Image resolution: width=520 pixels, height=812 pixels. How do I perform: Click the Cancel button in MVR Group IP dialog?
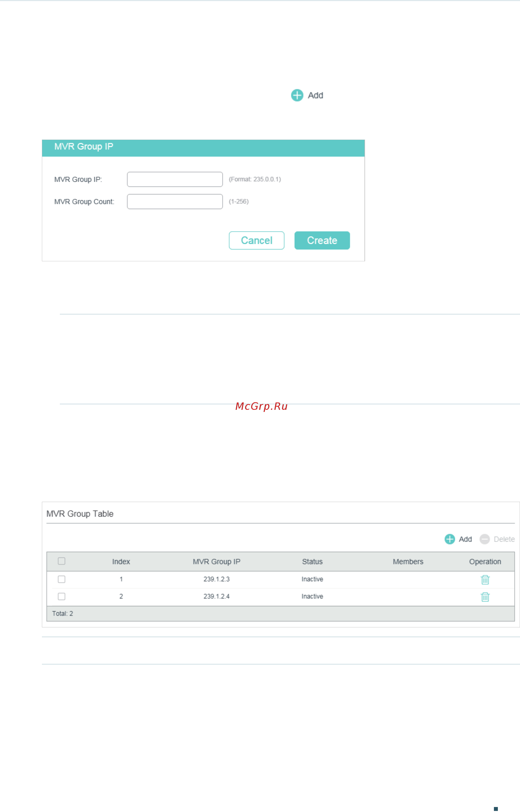coord(257,240)
